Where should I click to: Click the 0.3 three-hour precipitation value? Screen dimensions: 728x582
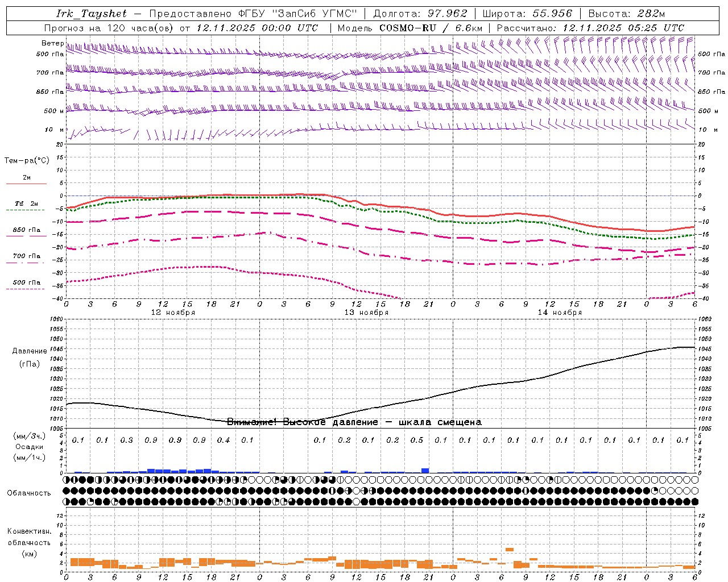click(x=126, y=440)
